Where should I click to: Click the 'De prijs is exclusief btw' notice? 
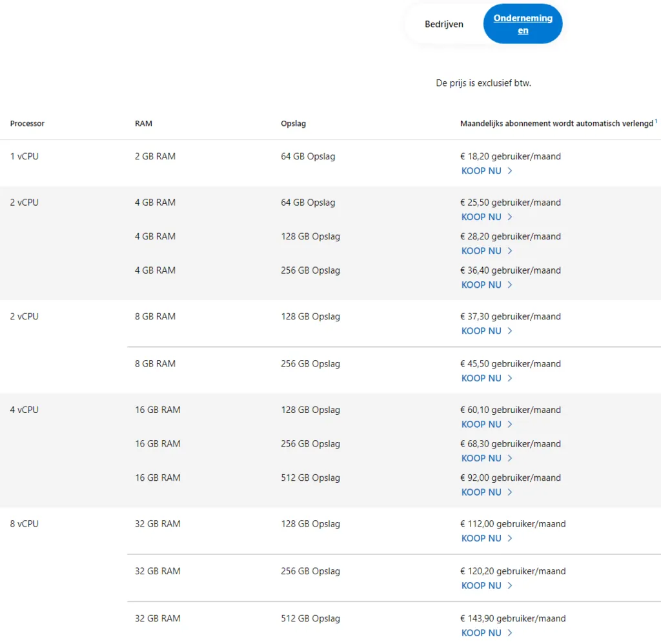click(x=483, y=83)
